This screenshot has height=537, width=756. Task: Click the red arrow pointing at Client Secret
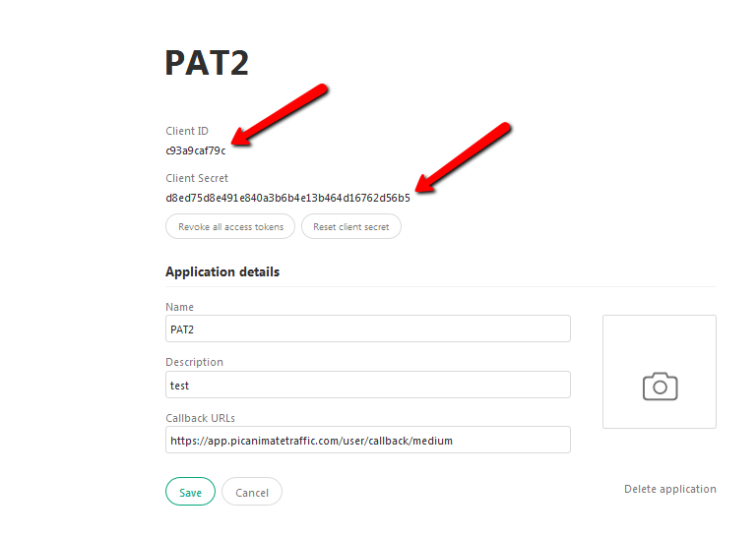coord(463,157)
